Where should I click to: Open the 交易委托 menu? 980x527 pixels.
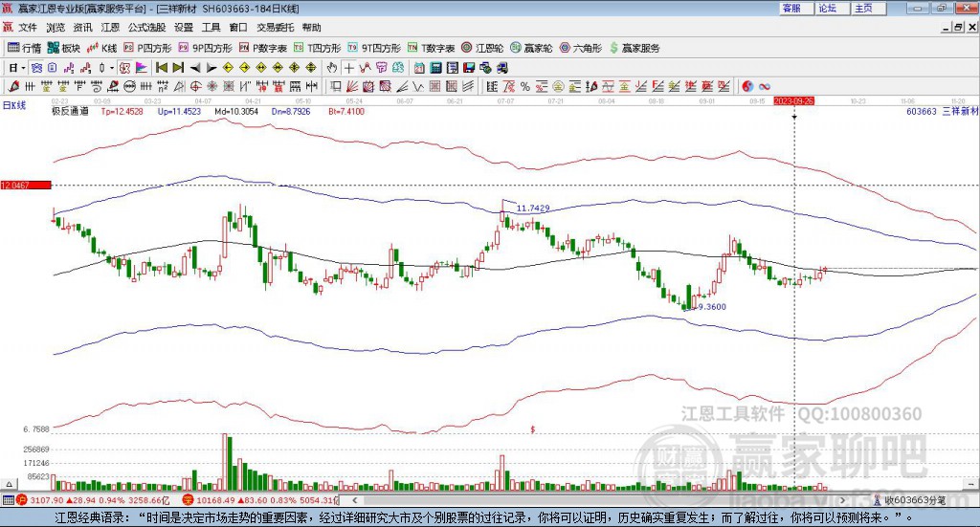275,28
